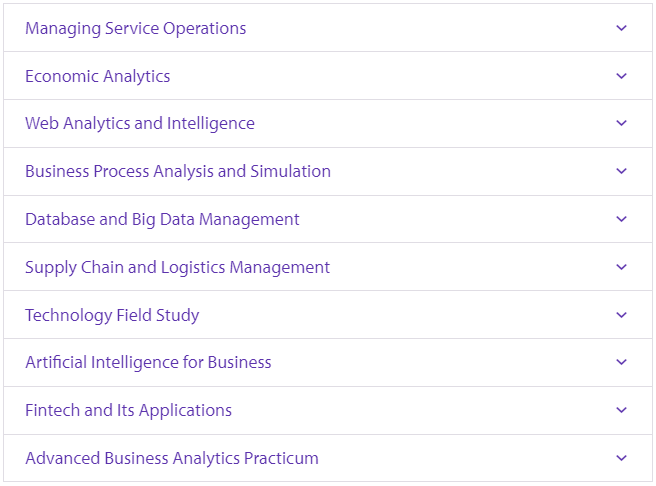Open Advanced Business Analytics Practicum title text
Image resolution: width=656 pixels, height=486 pixels.
(x=171, y=458)
